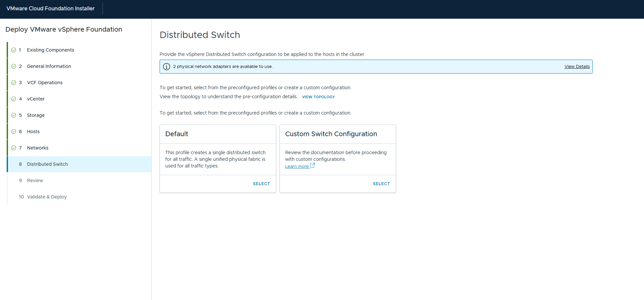Click the Default profile card heading
Viewport: 644px width, 300px height.
(177, 134)
